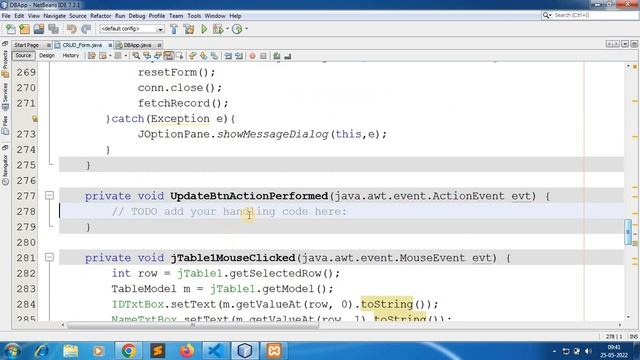
Task: Click the vertical scrollbar thumb of the editor
Action: 628,232
